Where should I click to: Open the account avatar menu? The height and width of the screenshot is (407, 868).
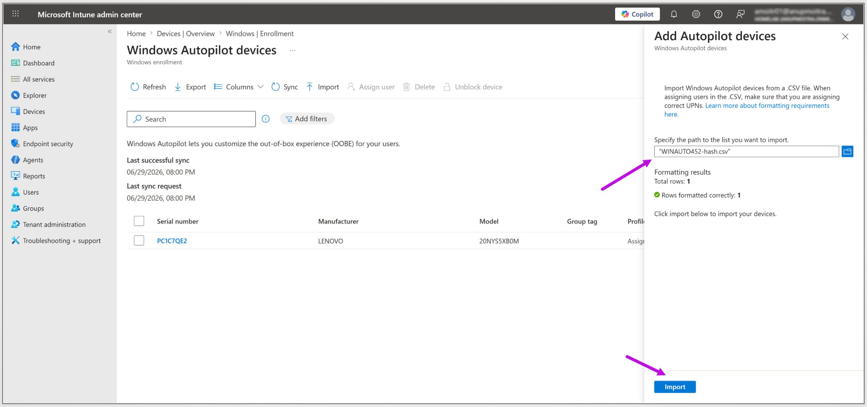[x=848, y=14]
